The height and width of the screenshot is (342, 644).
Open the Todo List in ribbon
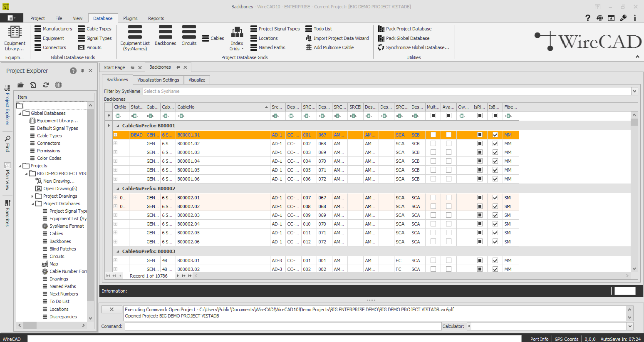point(319,29)
